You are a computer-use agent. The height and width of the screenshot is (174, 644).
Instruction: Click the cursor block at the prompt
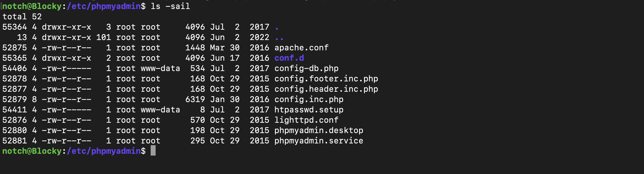point(153,151)
